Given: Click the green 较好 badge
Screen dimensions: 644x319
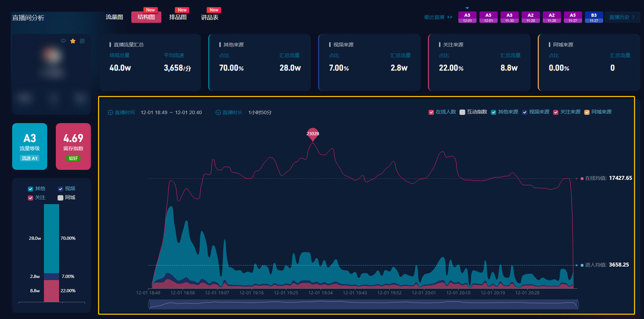Looking at the screenshot, I should pos(73,158).
